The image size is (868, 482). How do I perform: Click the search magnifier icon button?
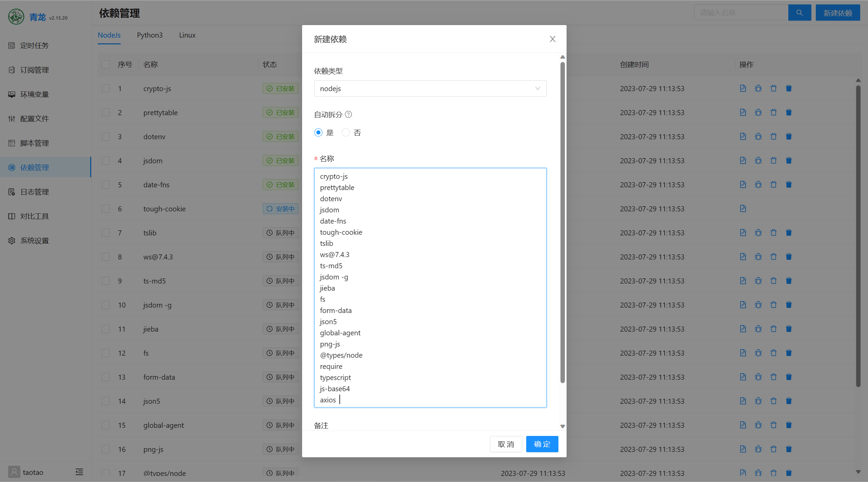coord(799,13)
